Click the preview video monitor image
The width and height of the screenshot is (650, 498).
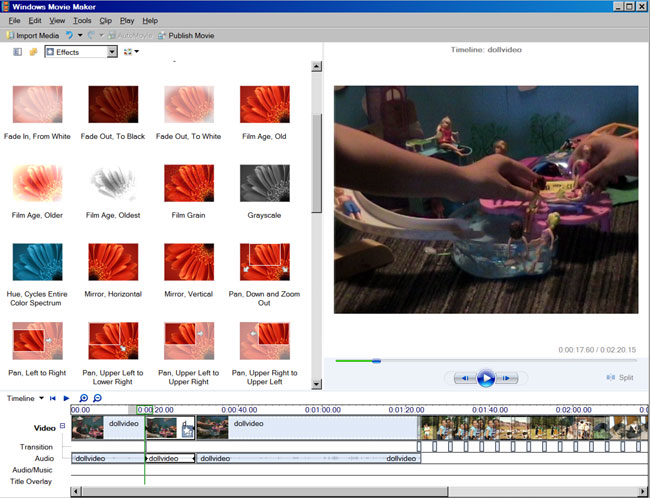pyautogui.click(x=486, y=199)
